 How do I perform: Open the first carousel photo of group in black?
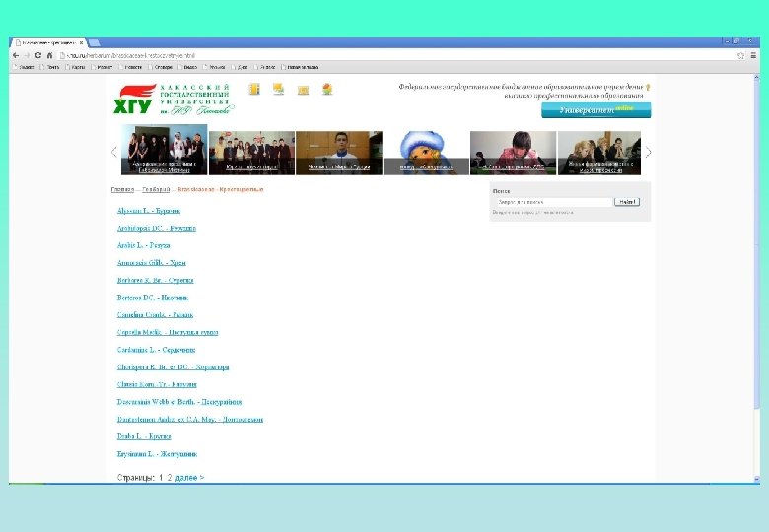[x=165, y=150]
